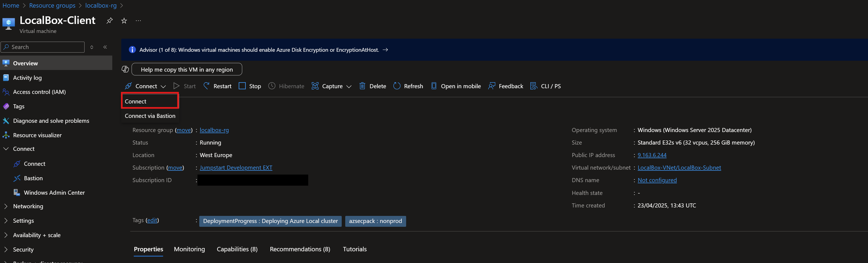Follow the Advisor banner arrow

[x=385, y=50]
